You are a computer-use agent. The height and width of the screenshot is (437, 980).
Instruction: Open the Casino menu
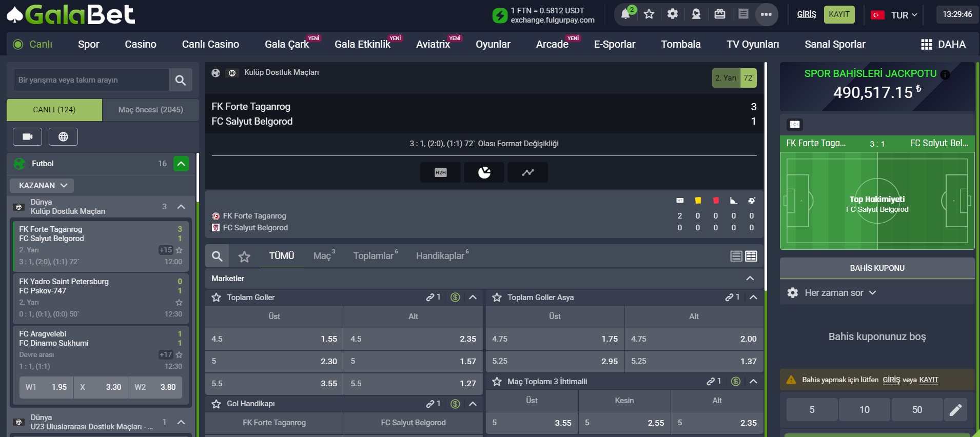pyautogui.click(x=141, y=44)
